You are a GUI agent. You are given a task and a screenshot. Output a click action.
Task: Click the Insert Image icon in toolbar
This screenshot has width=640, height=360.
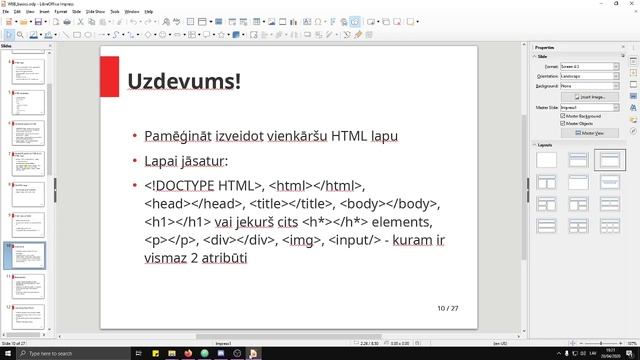coord(271,22)
